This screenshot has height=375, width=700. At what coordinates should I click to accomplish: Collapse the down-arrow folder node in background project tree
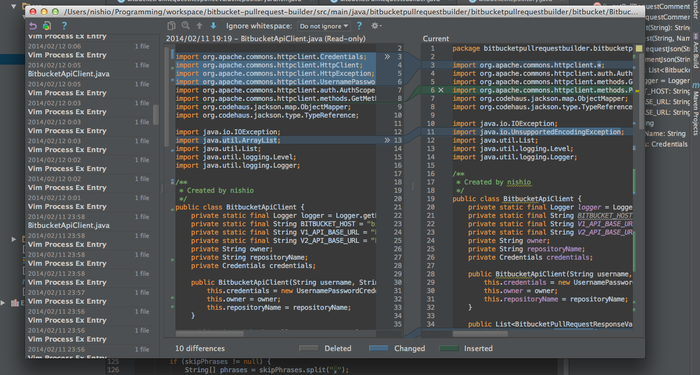pyautogui.click(x=13, y=6)
